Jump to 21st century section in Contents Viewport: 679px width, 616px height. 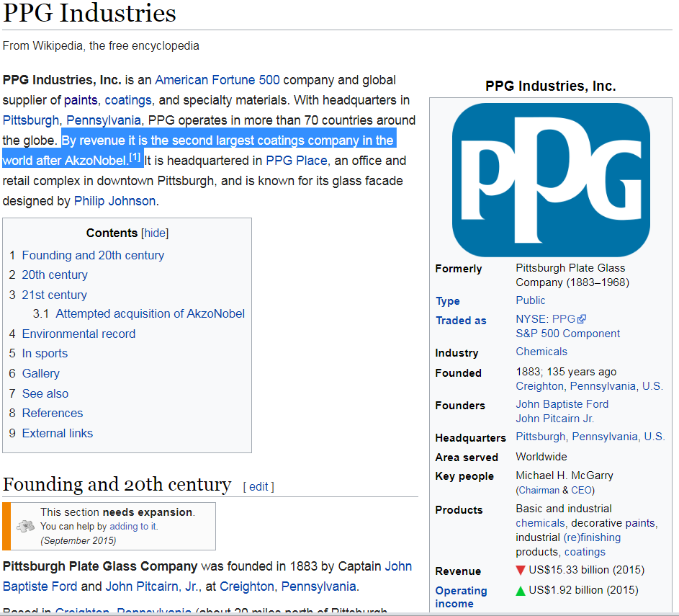click(55, 295)
